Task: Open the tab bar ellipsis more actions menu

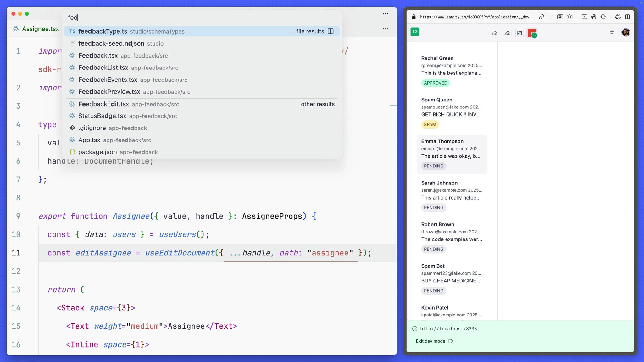Action: (385, 29)
